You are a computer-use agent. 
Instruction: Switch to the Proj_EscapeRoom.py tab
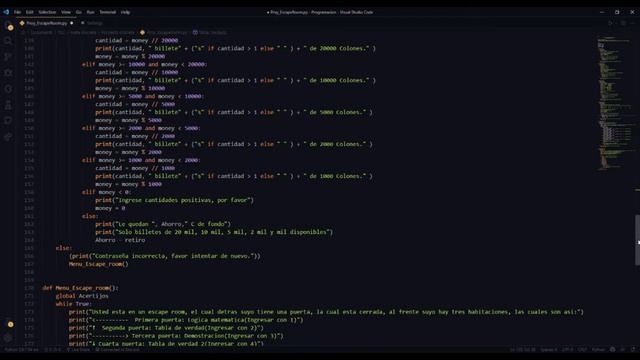[46, 23]
